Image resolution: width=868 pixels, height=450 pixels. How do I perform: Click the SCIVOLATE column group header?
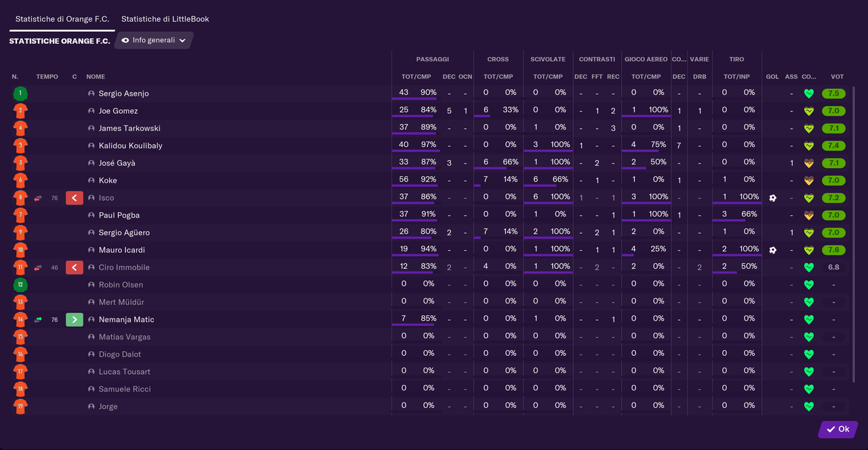(548, 60)
